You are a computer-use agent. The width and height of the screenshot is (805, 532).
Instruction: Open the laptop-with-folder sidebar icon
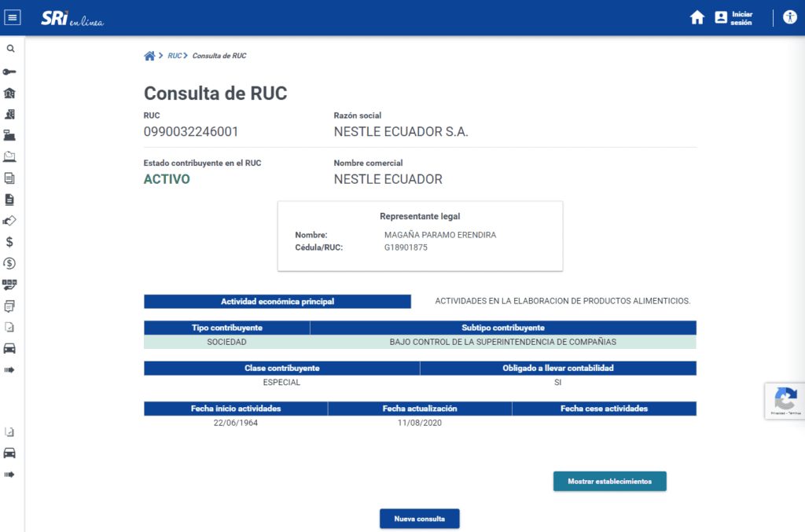pyautogui.click(x=9, y=157)
